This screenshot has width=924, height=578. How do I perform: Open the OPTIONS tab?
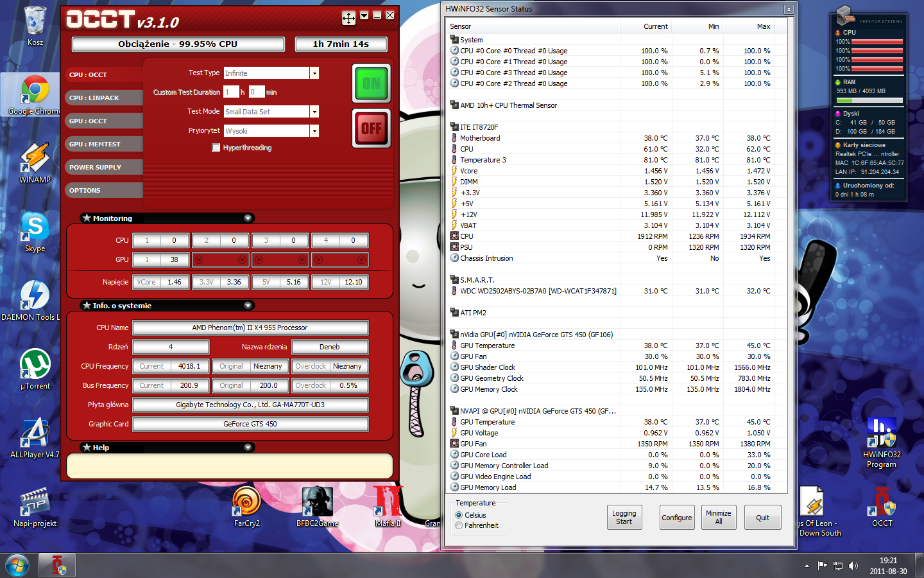(104, 191)
